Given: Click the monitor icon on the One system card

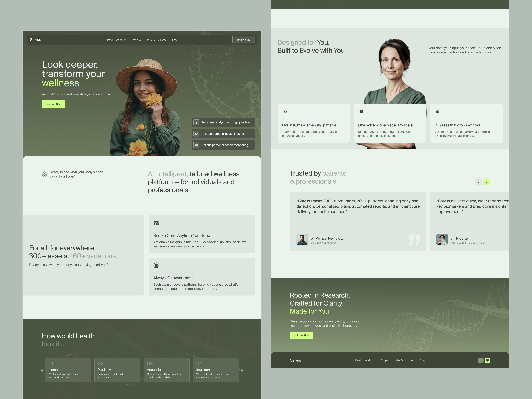Looking at the screenshot, I should pyautogui.click(x=361, y=112).
